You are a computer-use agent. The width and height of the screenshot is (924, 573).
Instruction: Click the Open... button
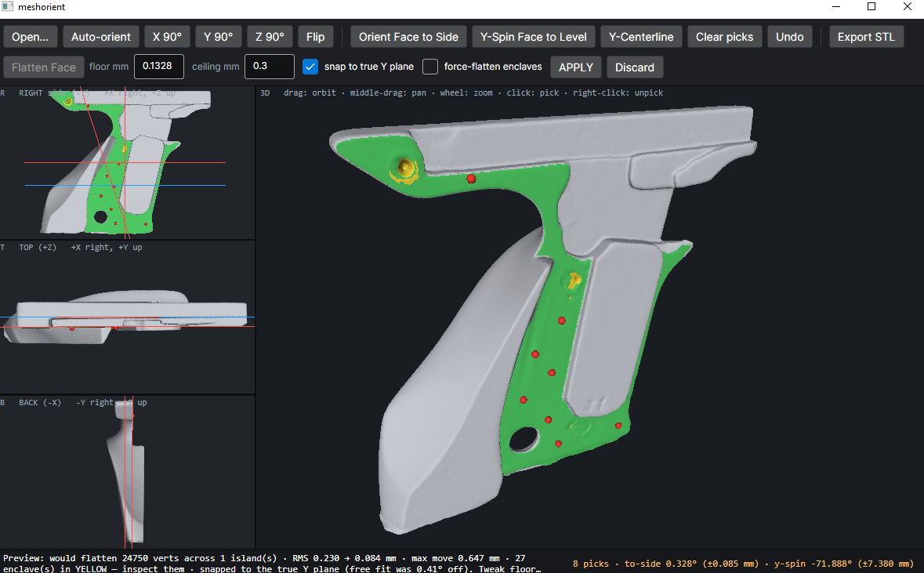(30, 37)
